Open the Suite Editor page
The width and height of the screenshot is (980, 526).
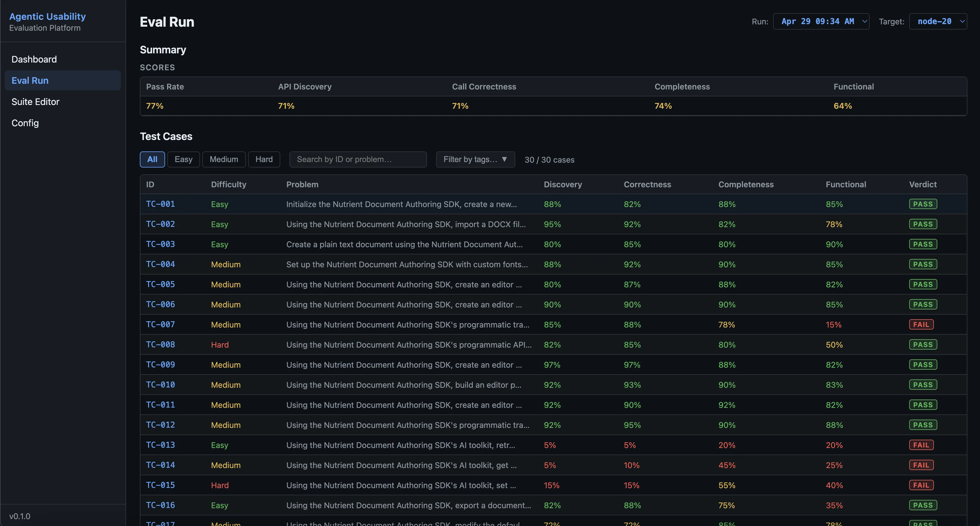[62, 102]
